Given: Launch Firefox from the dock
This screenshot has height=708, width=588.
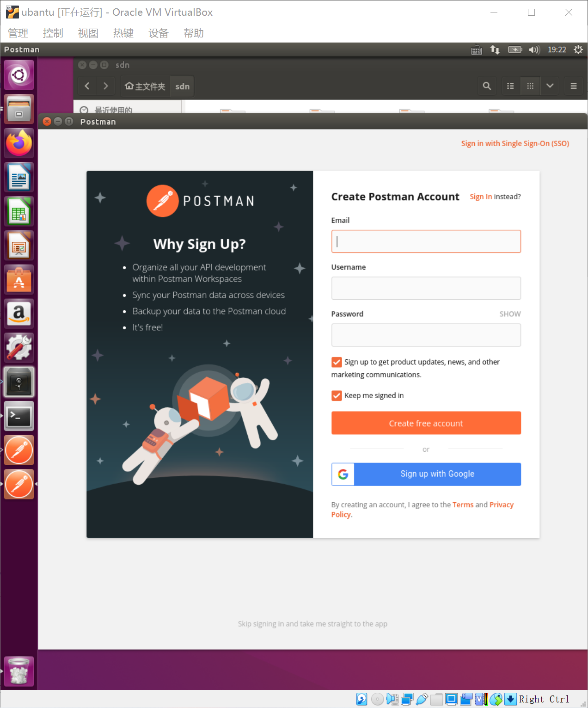Looking at the screenshot, I should coord(19,143).
